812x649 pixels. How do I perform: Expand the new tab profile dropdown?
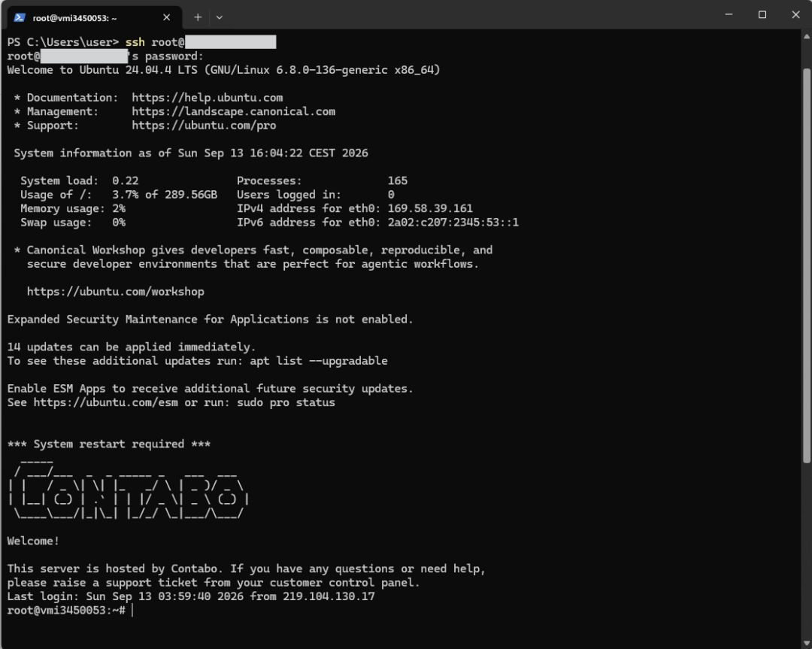coord(220,17)
